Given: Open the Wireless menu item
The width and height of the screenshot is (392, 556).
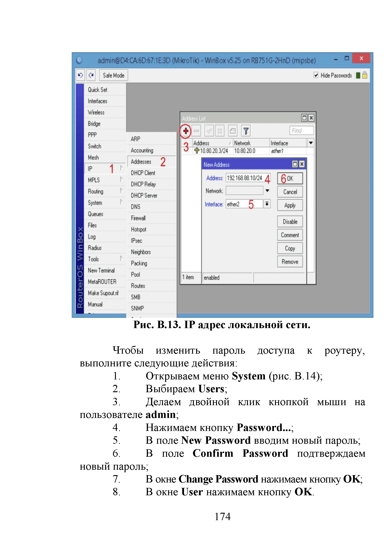Looking at the screenshot, I should tap(105, 112).
